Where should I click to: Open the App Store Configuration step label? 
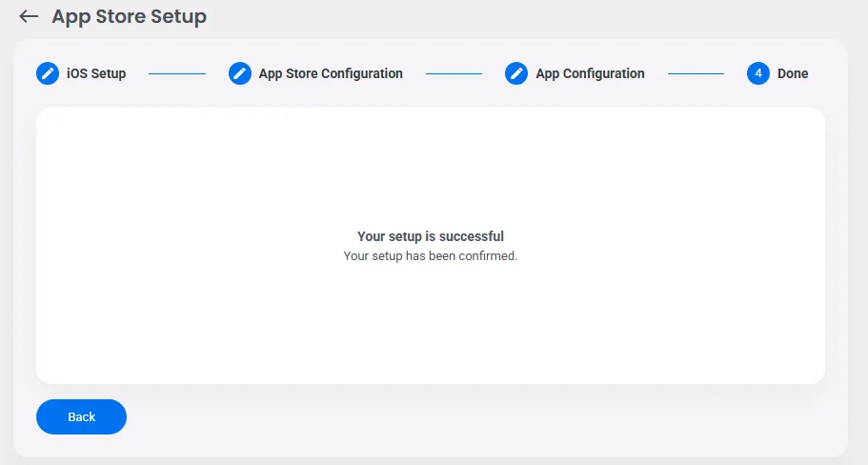pyautogui.click(x=331, y=73)
